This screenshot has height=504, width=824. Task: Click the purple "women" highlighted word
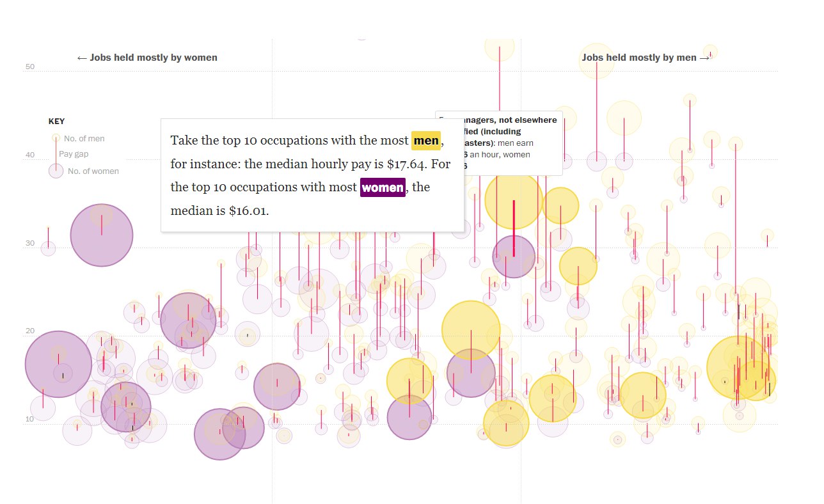(x=383, y=187)
